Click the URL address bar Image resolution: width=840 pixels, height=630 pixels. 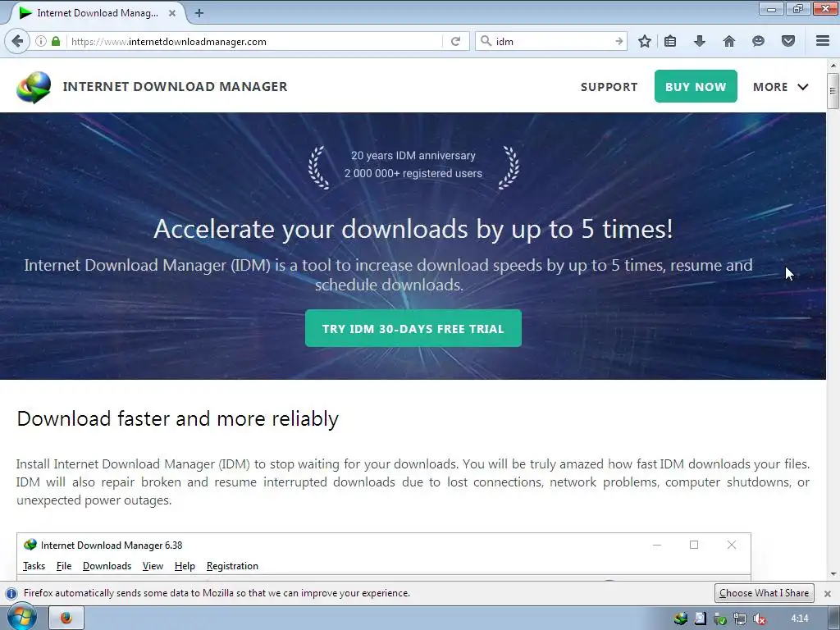[254, 41]
